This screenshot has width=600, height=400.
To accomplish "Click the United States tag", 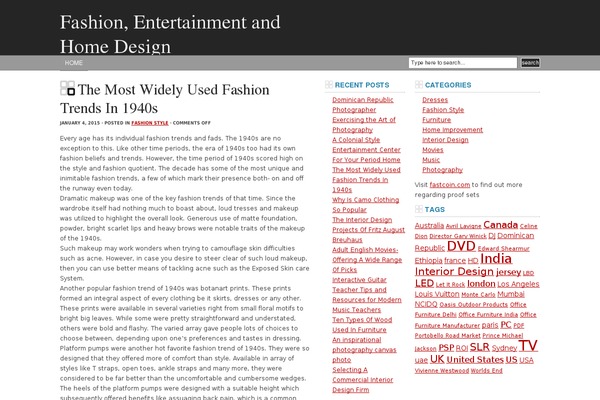I will [474, 360].
